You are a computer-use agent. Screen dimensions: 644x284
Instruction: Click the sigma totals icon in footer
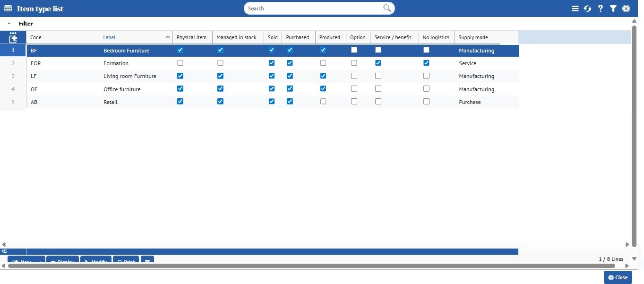coord(4,251)
